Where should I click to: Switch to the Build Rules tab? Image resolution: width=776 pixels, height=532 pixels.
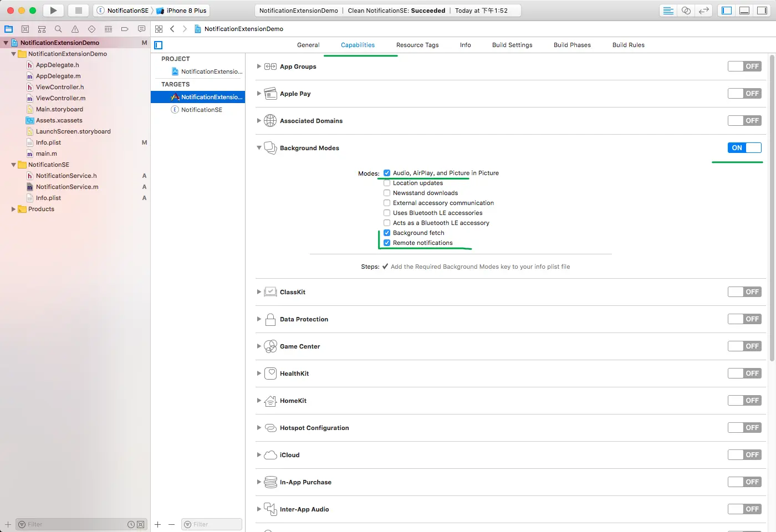(629, 45)
